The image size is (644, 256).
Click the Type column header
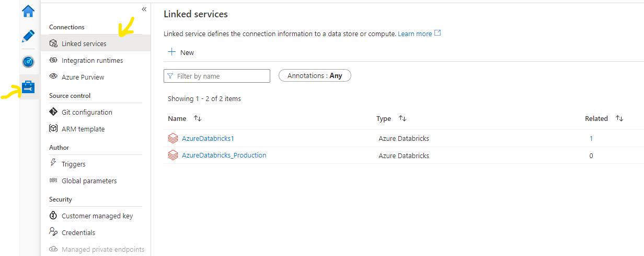pos(384,119)
